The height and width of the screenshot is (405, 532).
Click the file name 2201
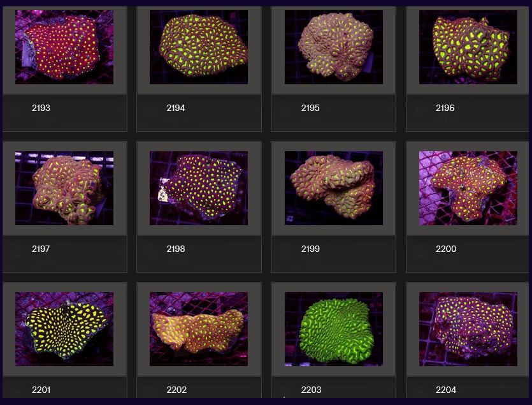pos(41,390)
